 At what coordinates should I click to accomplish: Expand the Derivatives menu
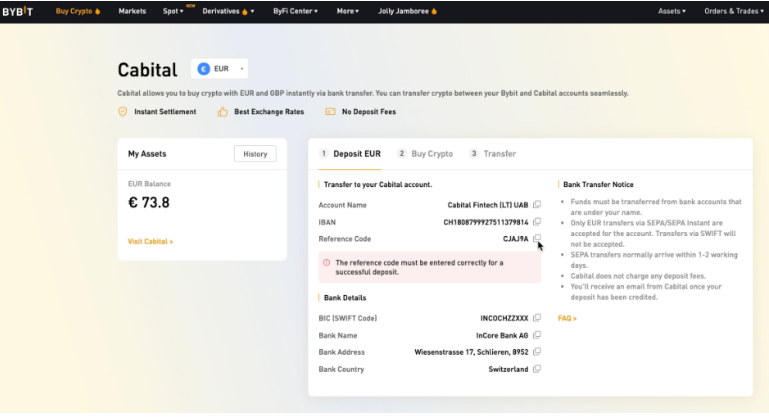(x=228, y=11)
